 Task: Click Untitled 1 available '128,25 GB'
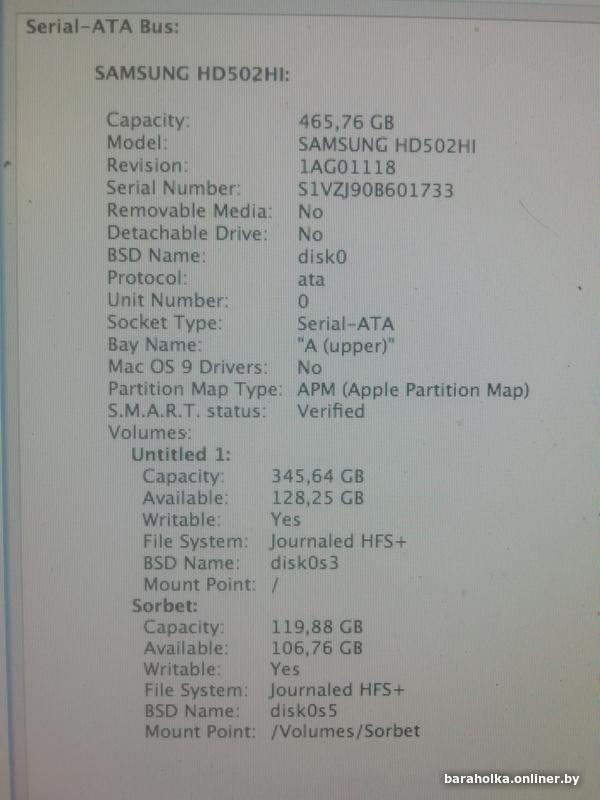pos(317,497)
